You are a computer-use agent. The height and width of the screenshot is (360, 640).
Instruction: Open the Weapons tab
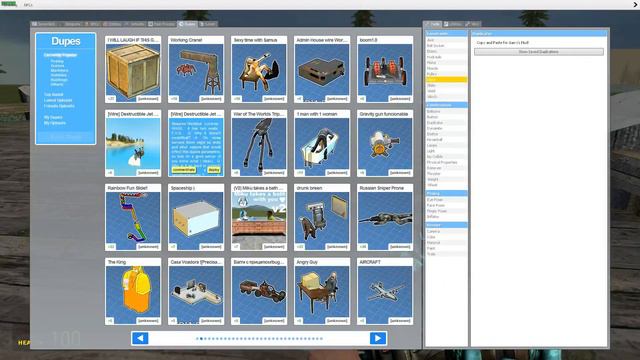tap(71, 24)
